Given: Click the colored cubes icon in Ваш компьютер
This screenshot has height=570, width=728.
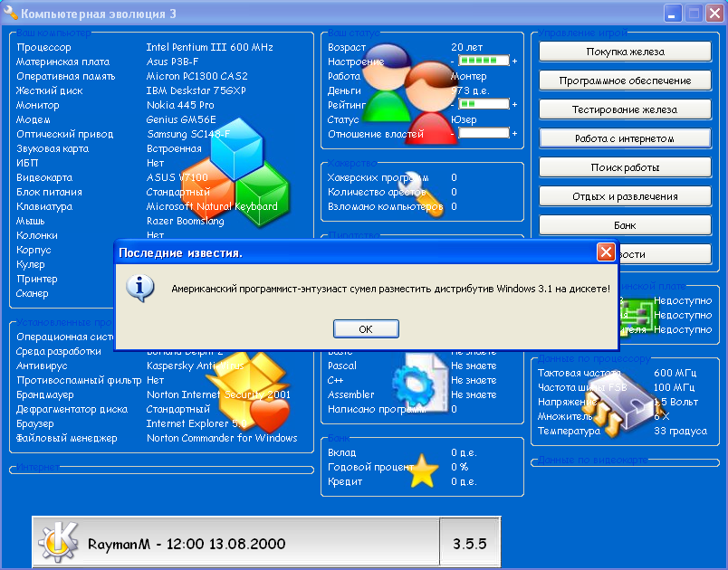Looking at the screenshot, I should [237, 172].
